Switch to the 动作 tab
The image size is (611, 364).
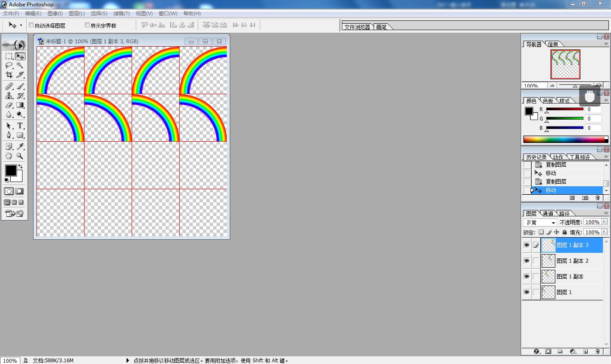(x=558, y=157)
